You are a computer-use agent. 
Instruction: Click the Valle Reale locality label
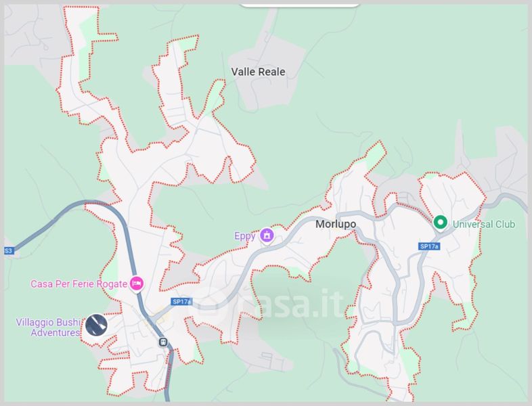[258, 72]
